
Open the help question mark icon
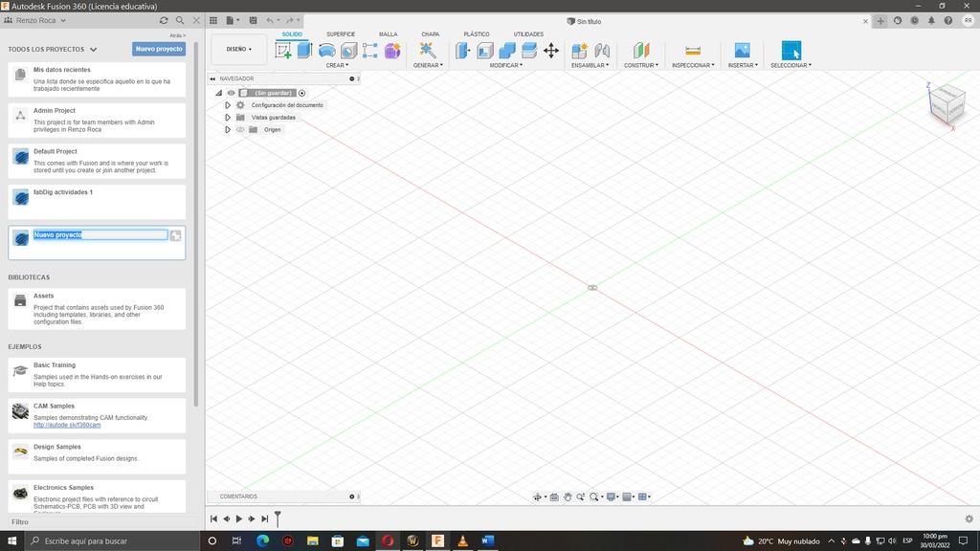coord(948,21)
